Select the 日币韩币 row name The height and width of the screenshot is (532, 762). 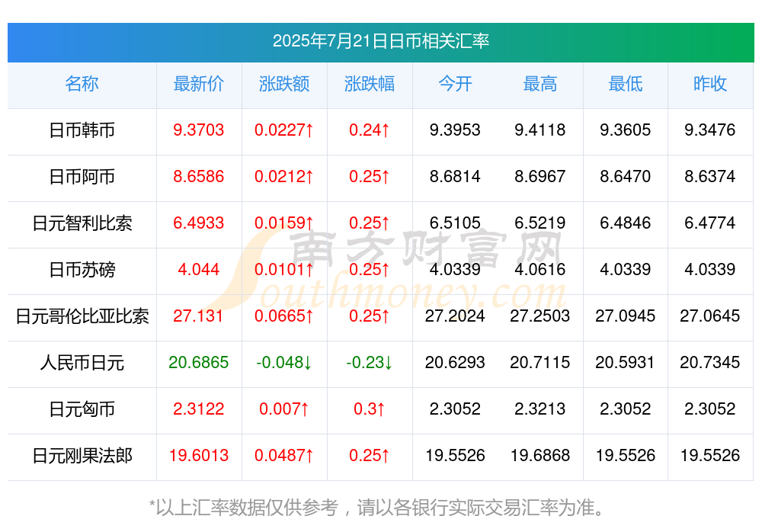(82, 130)
